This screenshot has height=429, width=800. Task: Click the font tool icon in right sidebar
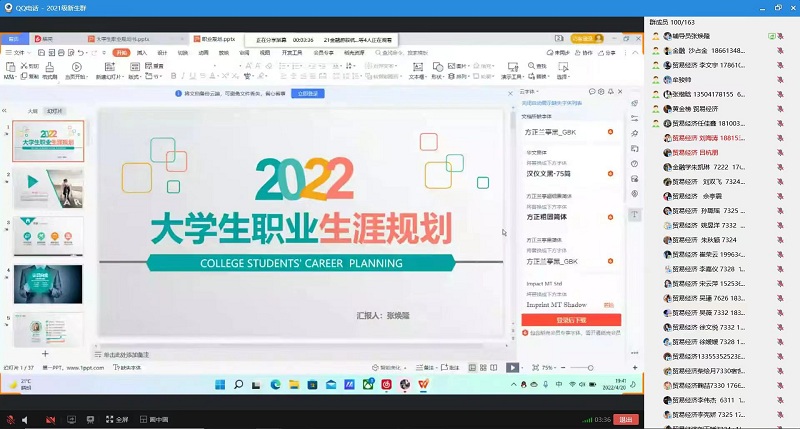tap(635, 215)
